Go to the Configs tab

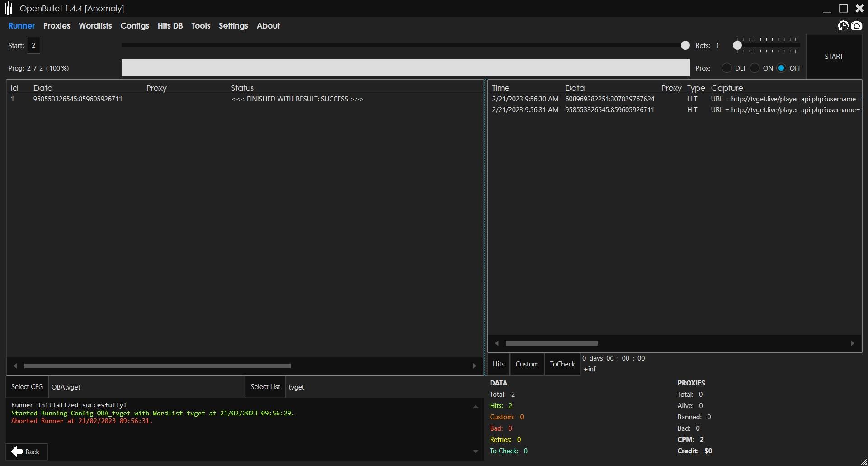(134, 26)
